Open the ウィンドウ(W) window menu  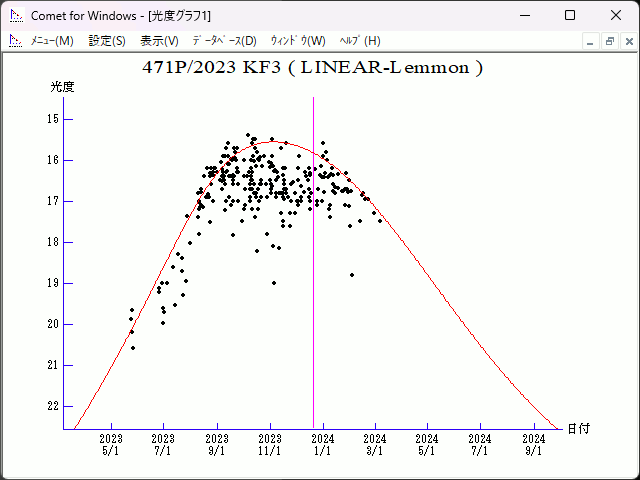coord(298,41)
